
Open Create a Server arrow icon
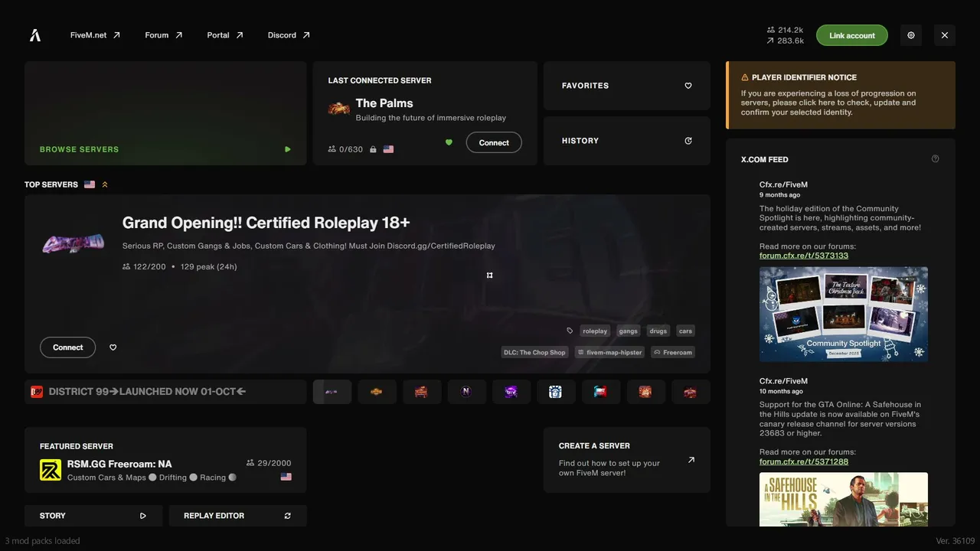tap(691, 460)
